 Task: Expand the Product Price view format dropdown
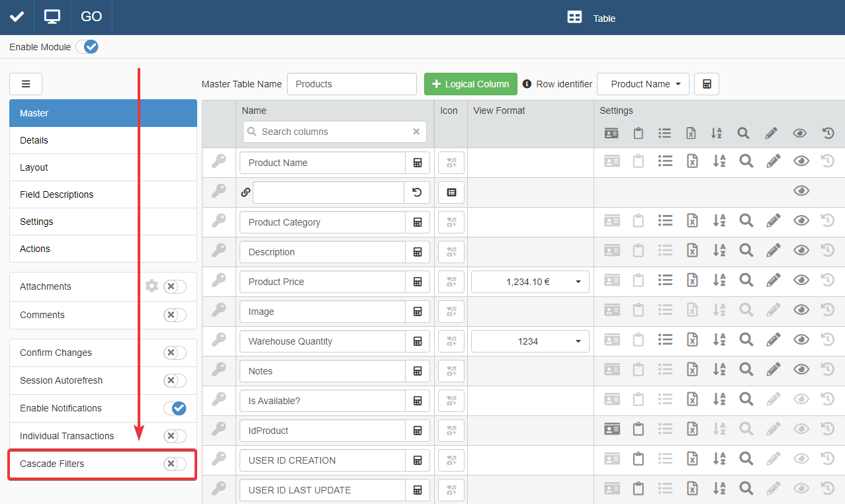coord(530,282)
